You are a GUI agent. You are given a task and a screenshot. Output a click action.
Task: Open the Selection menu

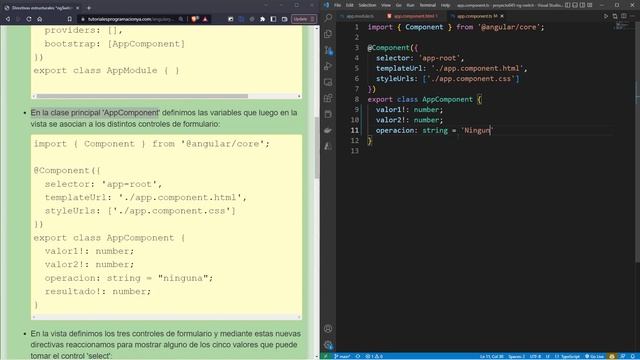[x=367, y=5]
